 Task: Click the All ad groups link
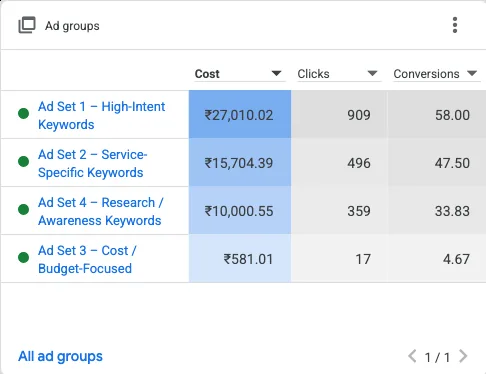pos(60,356)
